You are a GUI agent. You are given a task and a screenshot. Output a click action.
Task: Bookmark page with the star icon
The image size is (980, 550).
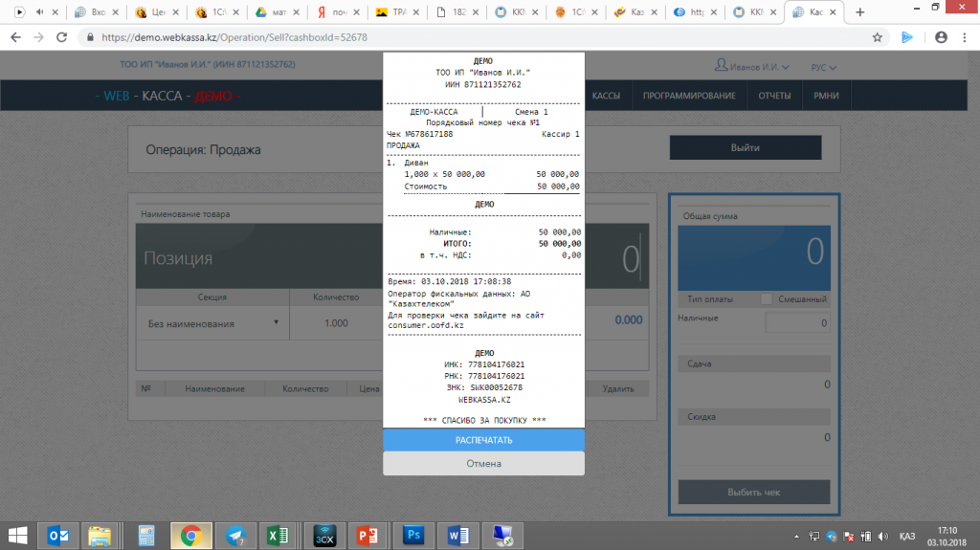point(877,37)
